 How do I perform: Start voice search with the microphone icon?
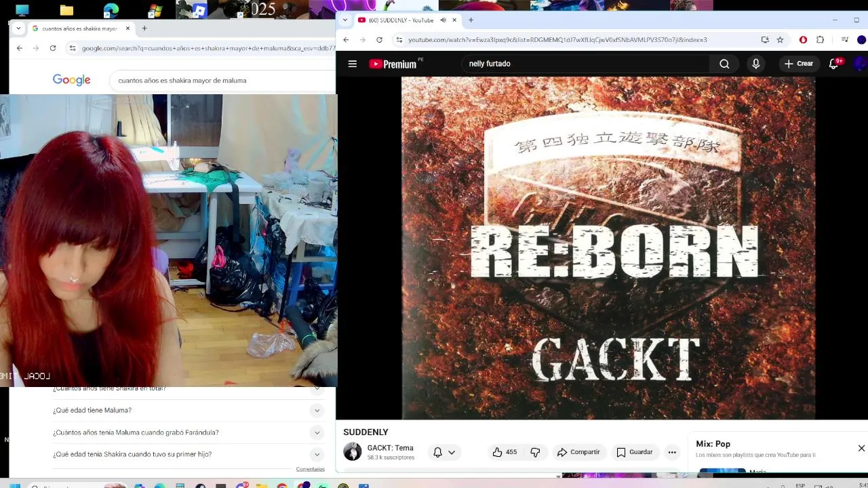click(x=755, y=64)
